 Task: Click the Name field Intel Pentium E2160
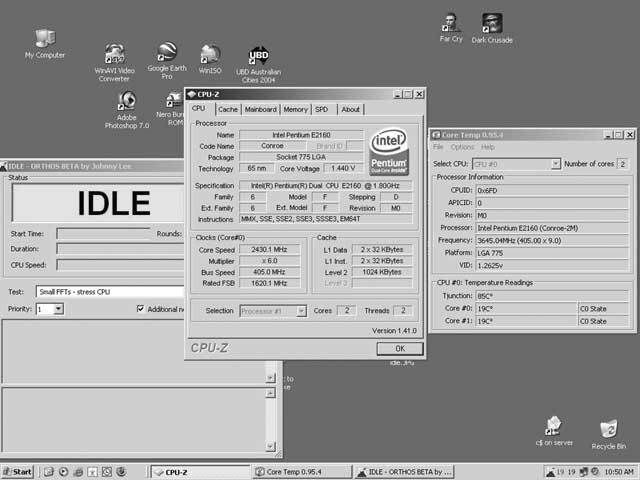[301, 135]
